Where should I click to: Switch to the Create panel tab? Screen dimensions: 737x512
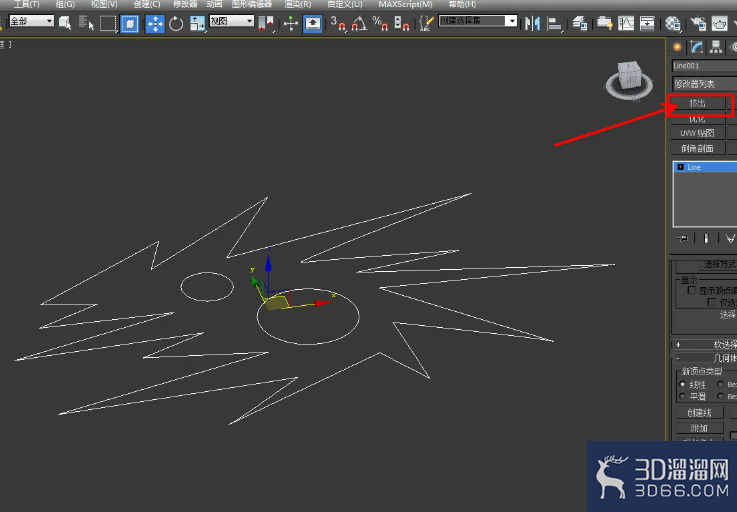pyautogui.click(x=677, y=47)
